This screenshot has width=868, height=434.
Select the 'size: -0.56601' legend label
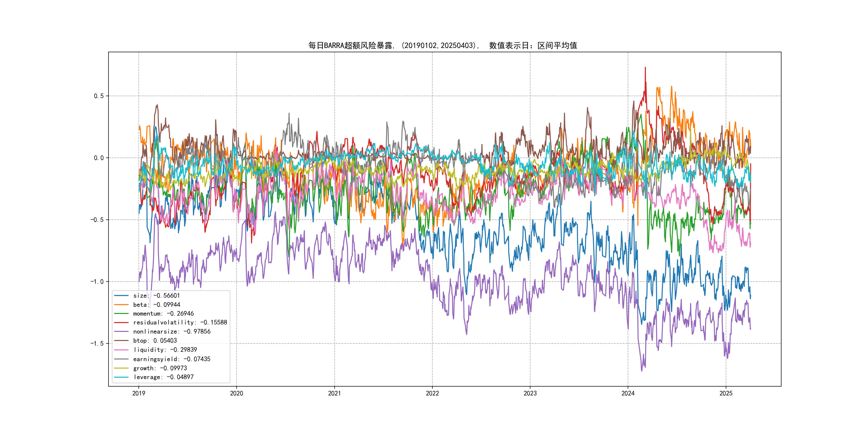[156, 295]
